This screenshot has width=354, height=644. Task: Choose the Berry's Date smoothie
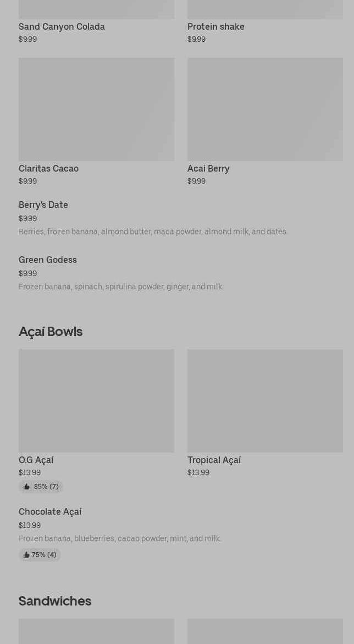(43, 205)
